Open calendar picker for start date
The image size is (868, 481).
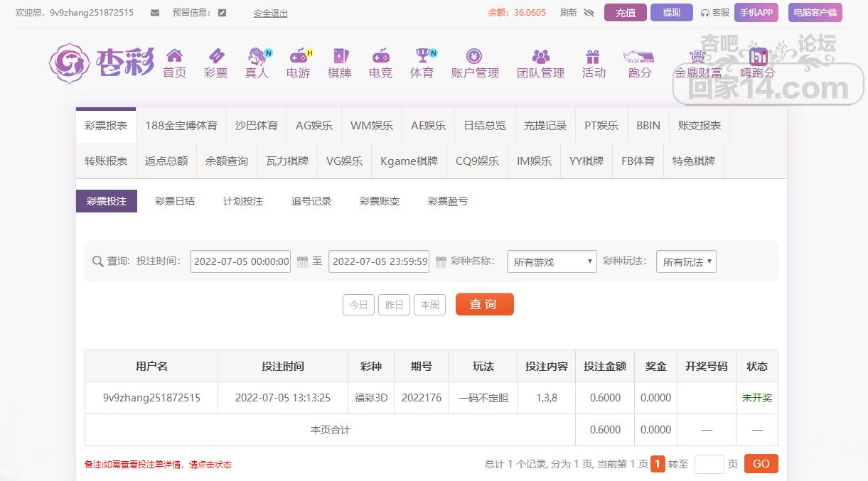[302, 261]
